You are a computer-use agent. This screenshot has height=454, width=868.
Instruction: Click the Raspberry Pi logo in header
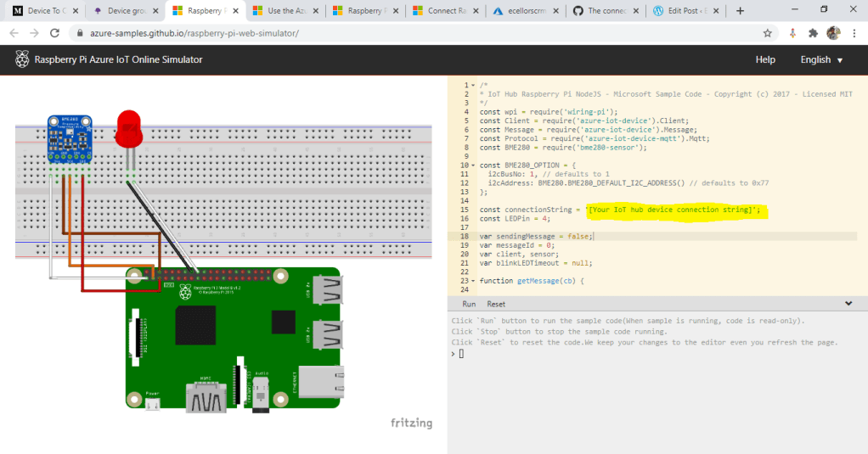tap(21, 60)
